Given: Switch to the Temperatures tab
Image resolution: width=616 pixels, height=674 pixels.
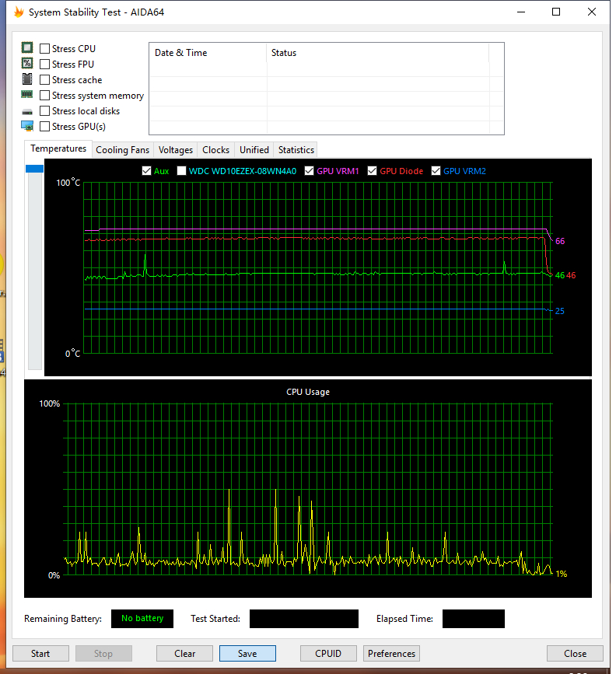Looking at the screenshot, I should pos(58,148).
